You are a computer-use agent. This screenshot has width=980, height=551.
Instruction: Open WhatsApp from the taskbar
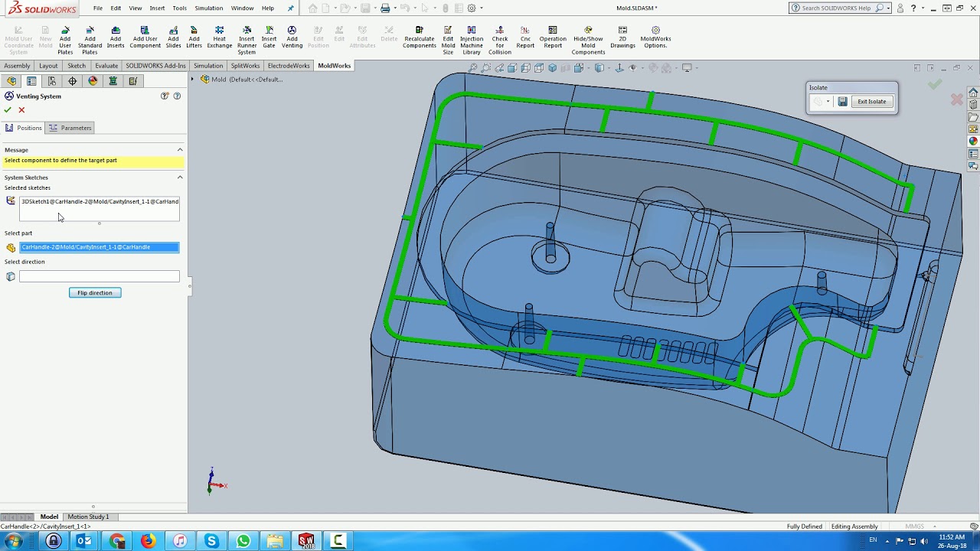(x=243, y=541)
